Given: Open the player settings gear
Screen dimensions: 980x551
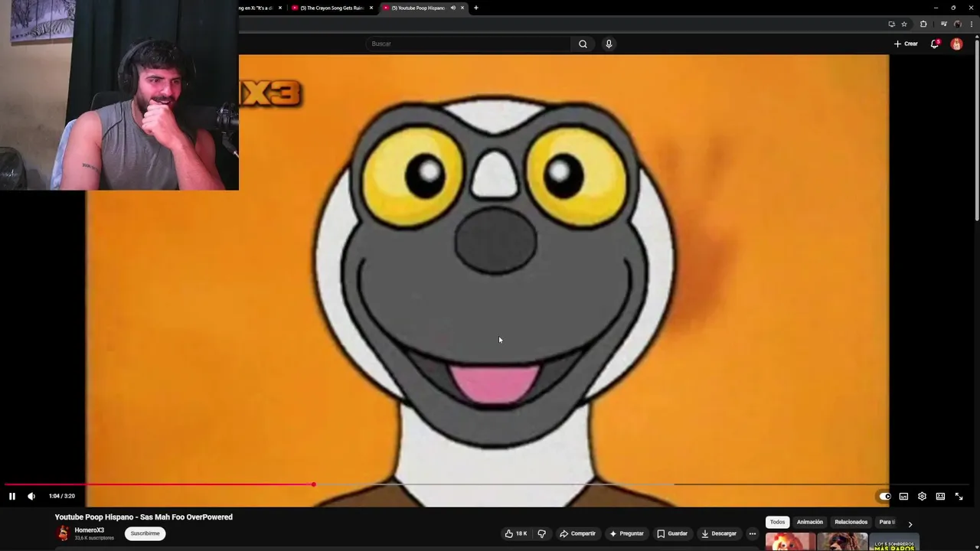Looking at the screenshot, I should pyautogui.click(x=922, y=496).
